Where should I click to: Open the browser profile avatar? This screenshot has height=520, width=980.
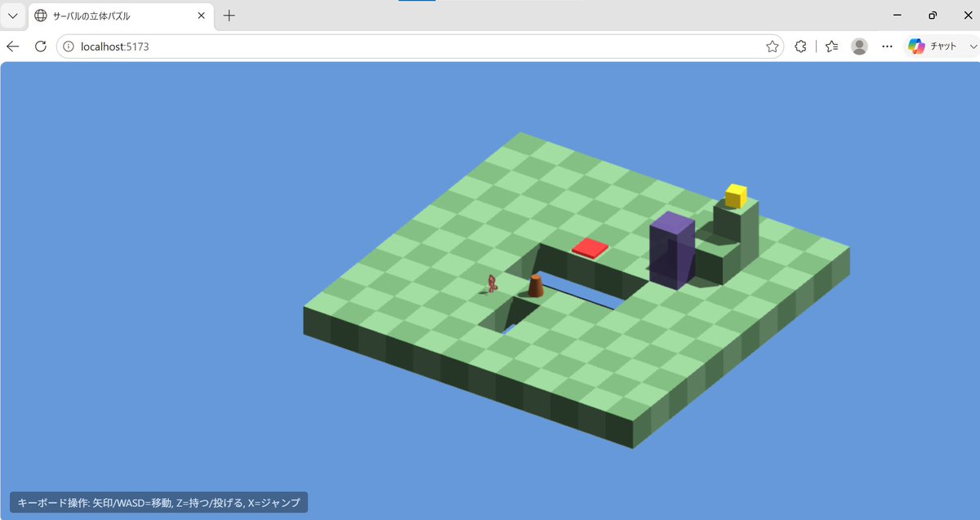(859, 47)
